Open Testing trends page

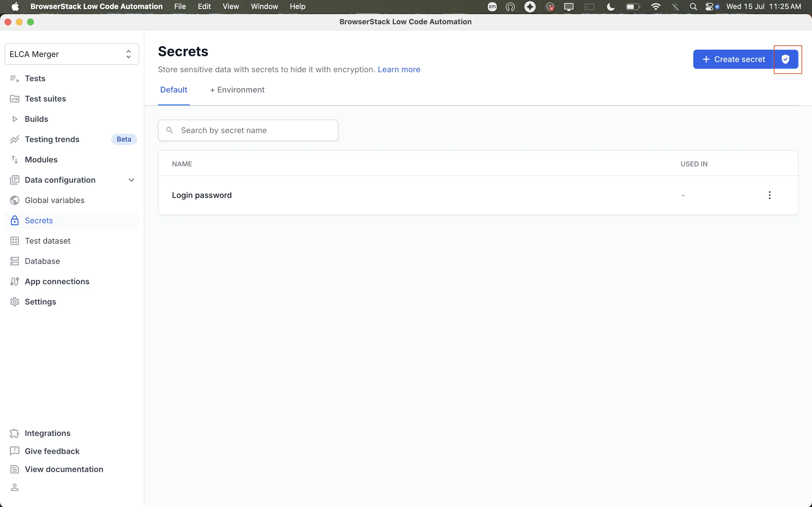(x=52, y=139)
